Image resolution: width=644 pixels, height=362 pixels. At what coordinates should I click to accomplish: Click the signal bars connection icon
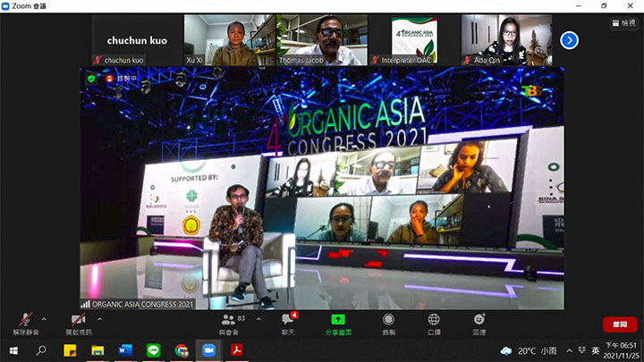[85, 304]
